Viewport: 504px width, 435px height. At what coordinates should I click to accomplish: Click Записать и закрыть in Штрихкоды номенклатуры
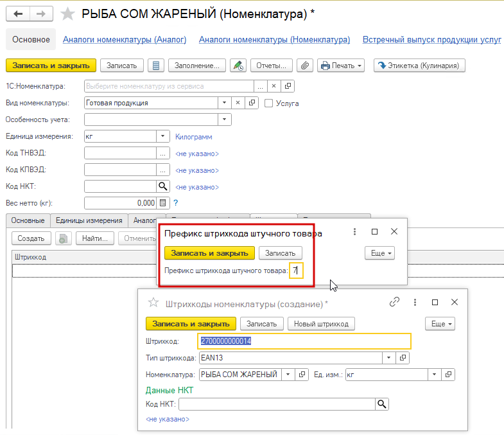click(x=191, y=324)
